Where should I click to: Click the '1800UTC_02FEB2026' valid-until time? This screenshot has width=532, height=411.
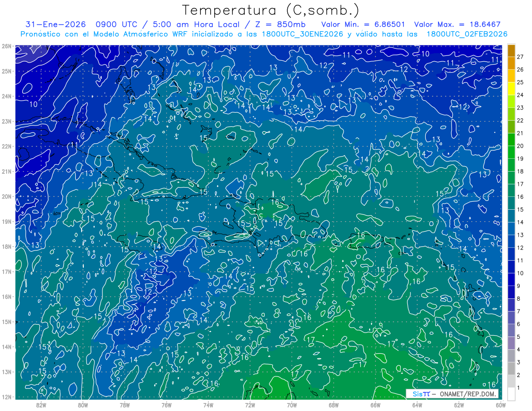tap(467, 34)
